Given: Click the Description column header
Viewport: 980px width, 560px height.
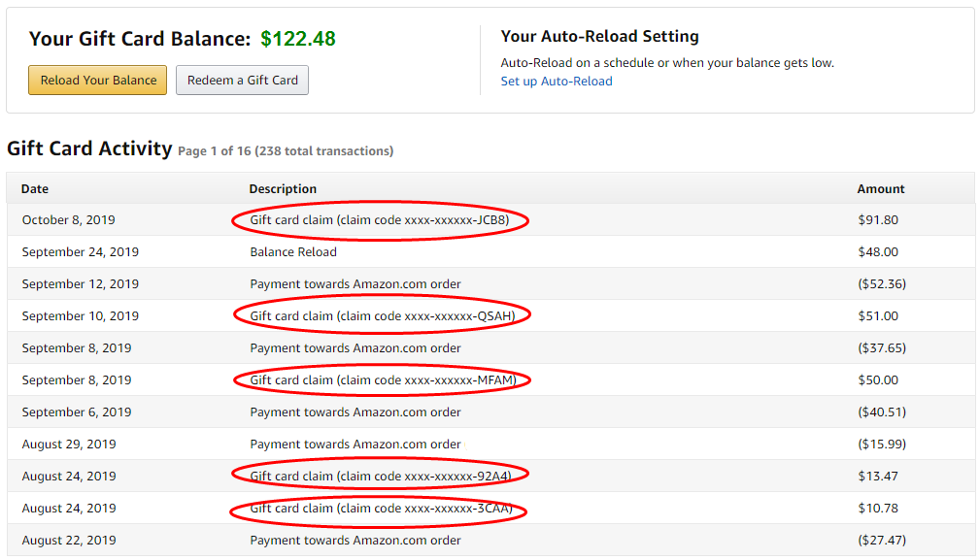Looking at the screenshot, I should [x=283, y=189].
